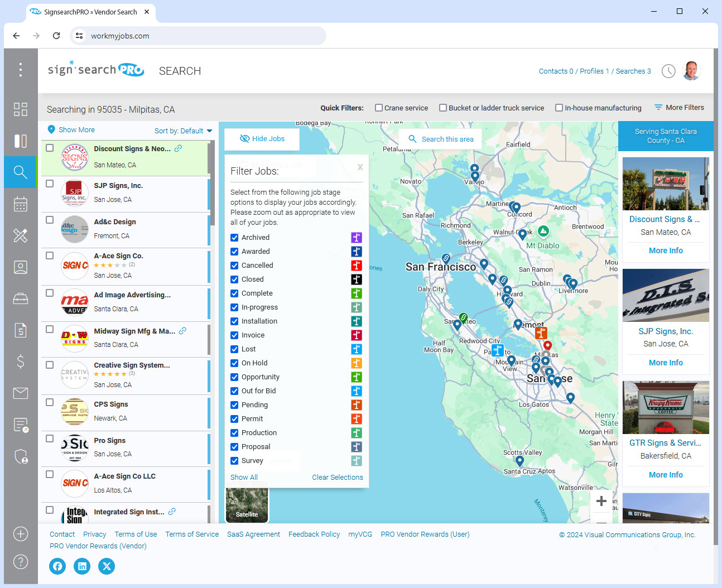Click the black Closed stage swatch
The width and height of the screenshot is (722, 588).
coord(357,279)
